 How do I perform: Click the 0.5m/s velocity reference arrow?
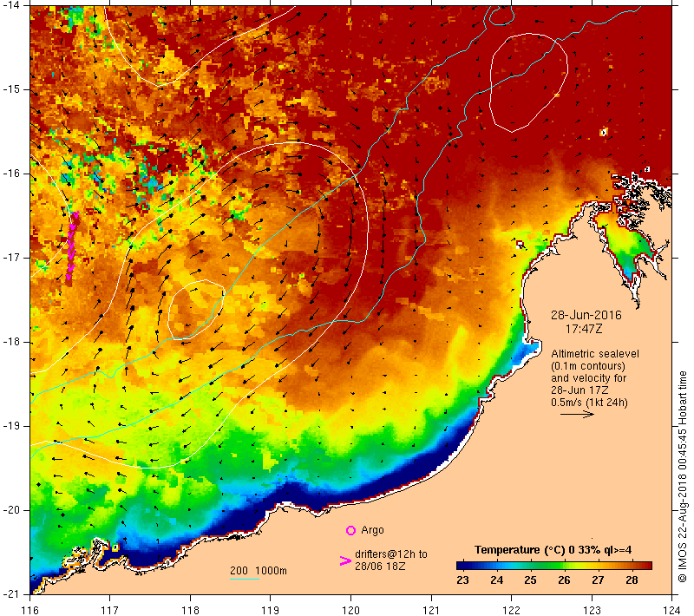pyautogui.click(x=577, y=415)
